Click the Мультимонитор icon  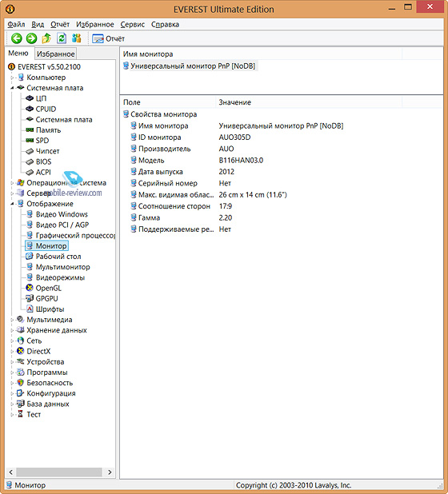(30, 267)
